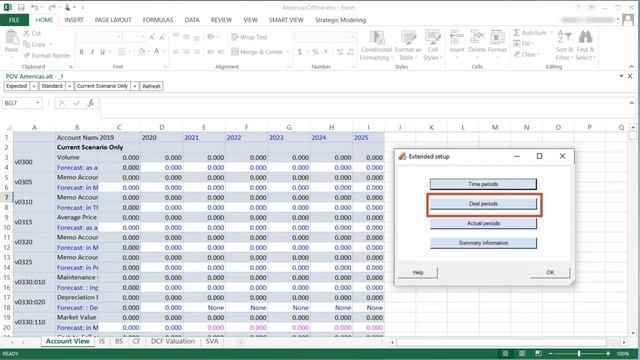640x360 pixels.
Task: Open Format as Table gallery
Action: tap(408, 46)
